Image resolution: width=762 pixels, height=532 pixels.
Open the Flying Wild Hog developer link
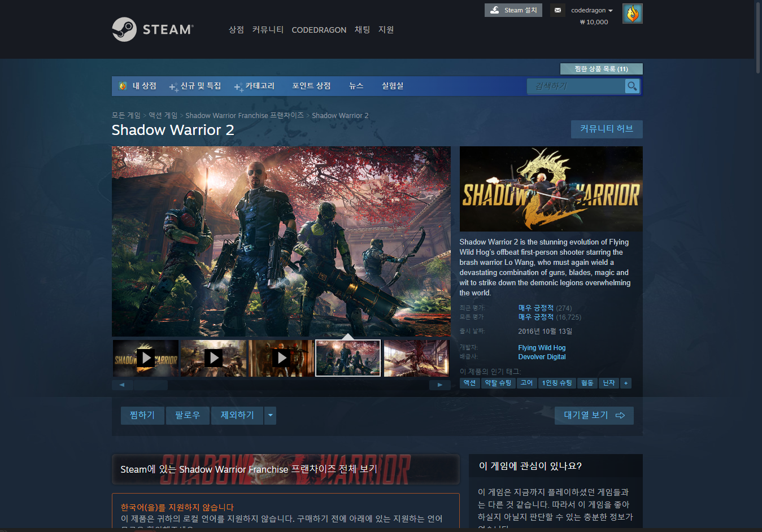click(x=542, y=348)
